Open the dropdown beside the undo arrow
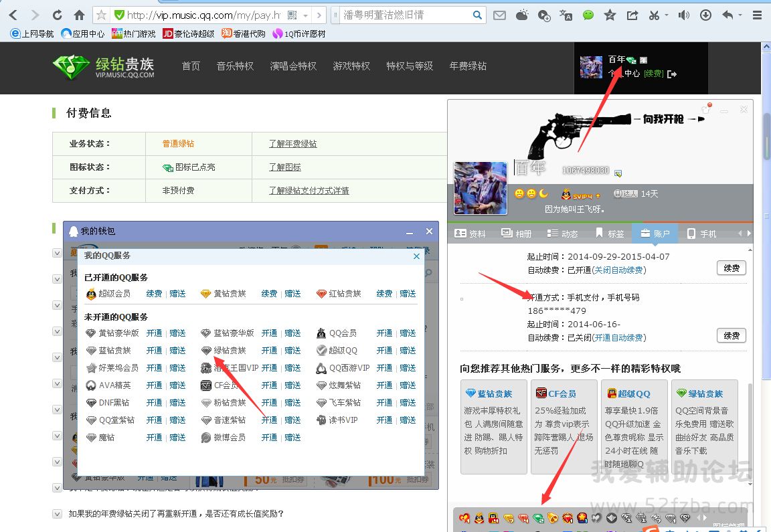Viewport: 771px width, 532px height. (x=740, y=15)
